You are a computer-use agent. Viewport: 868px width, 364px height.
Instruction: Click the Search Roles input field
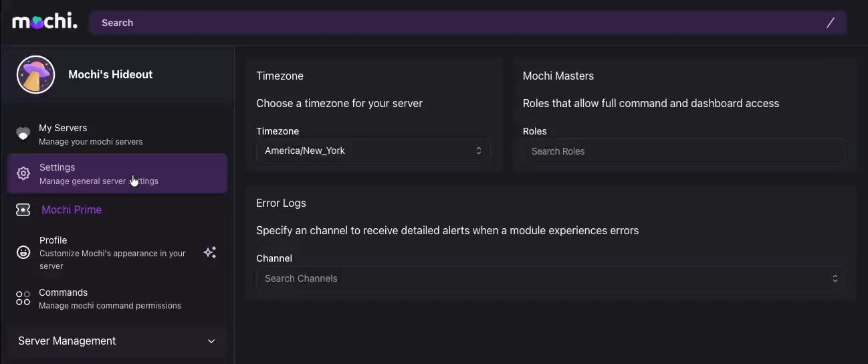(683, 151)
